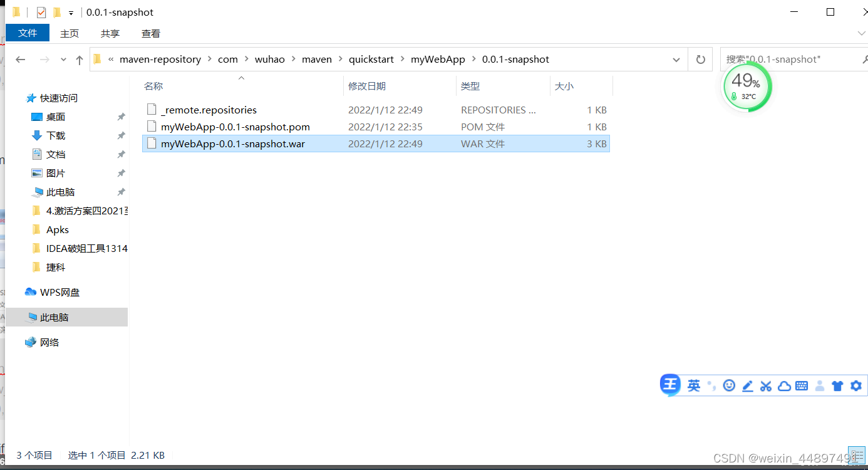Select myWebApp-0.0.1-snapshot.pom file
The image size is (868, 470).
[x=376, y=127]
